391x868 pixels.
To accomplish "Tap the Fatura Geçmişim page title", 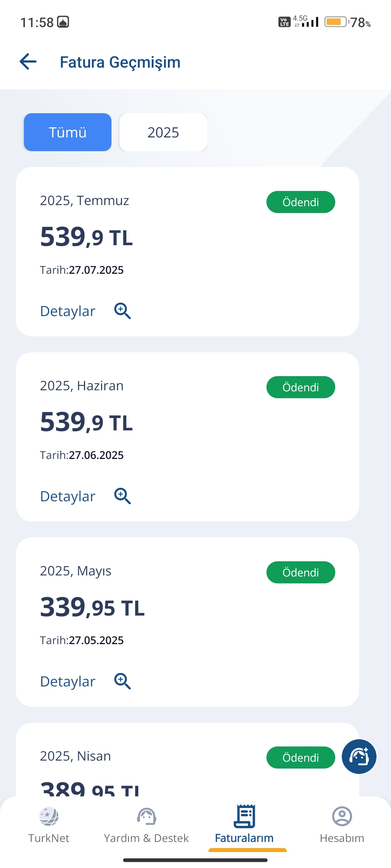I will tap(120, 62).
